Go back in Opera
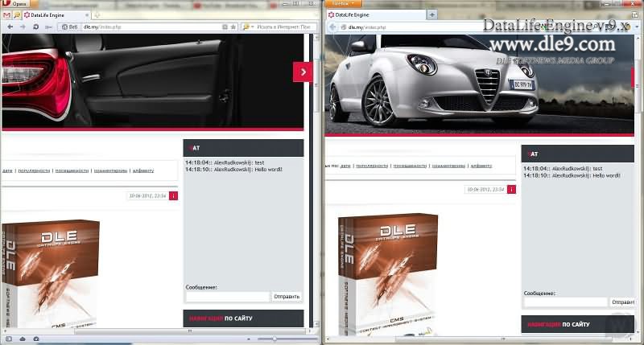The width and height of the screenshot is (644, 345). [x=10, y=27]
